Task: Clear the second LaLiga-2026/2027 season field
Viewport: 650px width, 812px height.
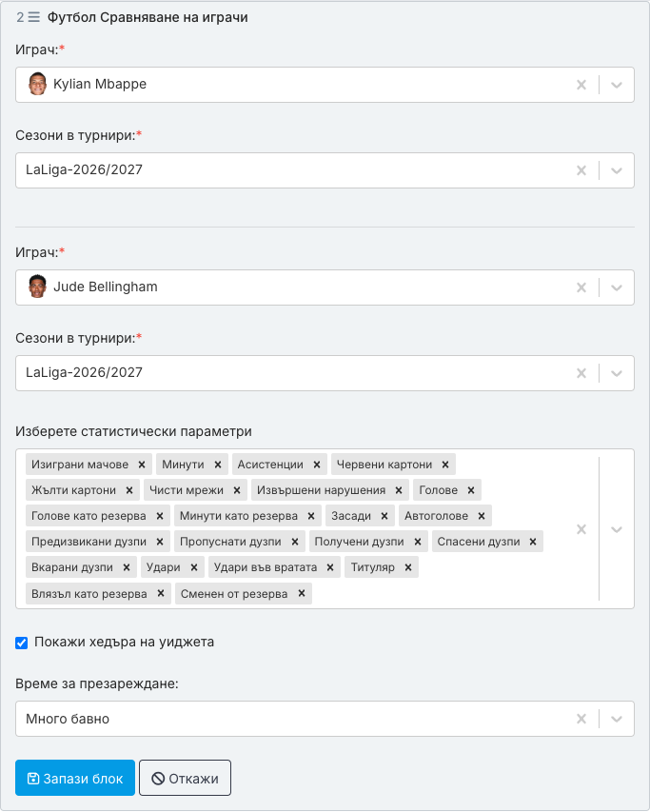Action: [x=581, y=373]
